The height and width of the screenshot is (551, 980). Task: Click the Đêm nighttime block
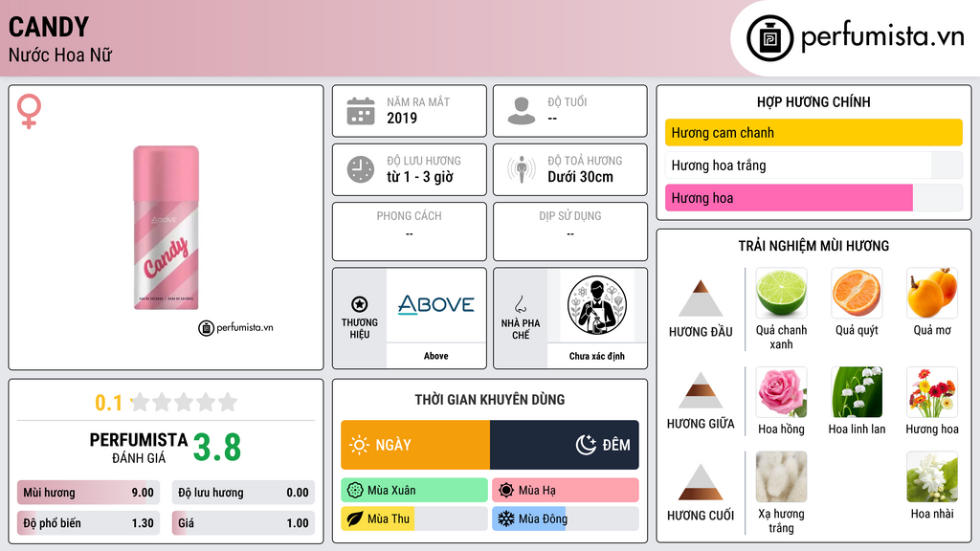tap(565, 445)
